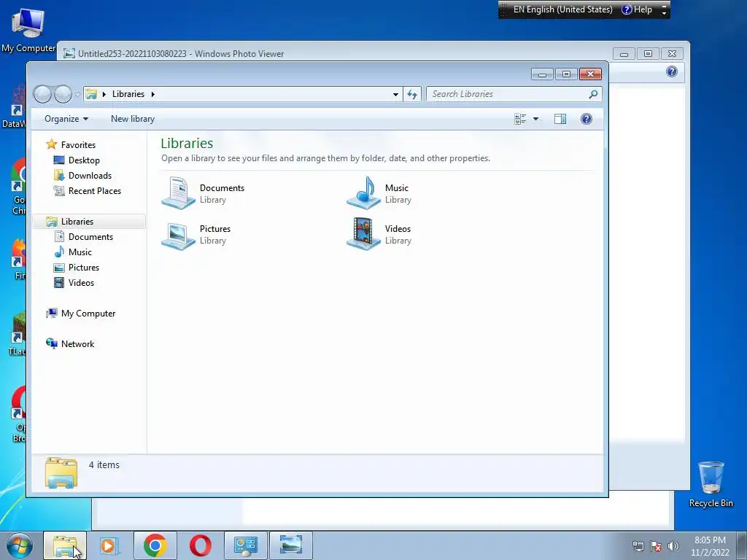Click the volume speaker tray icon
The image size is (747, 560).
click(673, 546)
